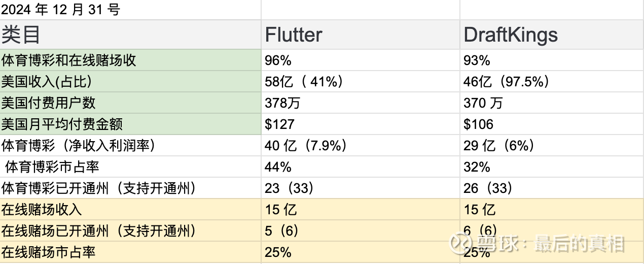Click the 58亿（41%）US revenue cell
Screen dimensions: 644x264
click(x=361, y=82)
